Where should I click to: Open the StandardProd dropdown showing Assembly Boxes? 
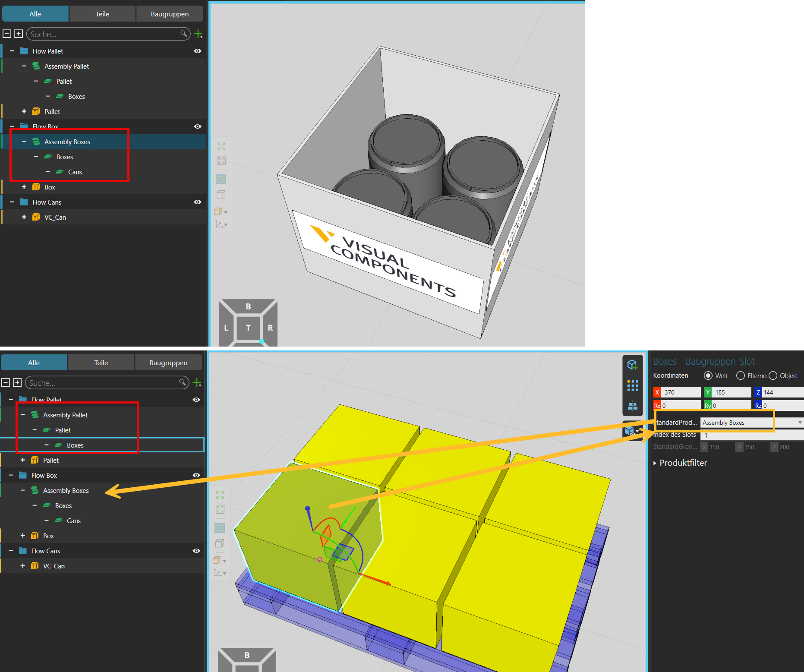pos(751,423)
